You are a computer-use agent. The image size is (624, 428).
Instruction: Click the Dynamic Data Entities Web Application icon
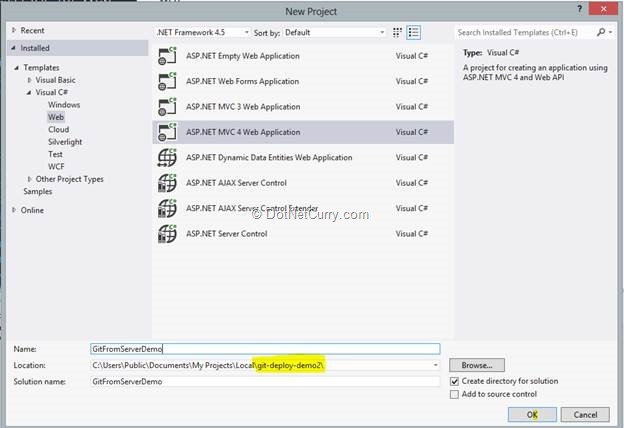167,158
